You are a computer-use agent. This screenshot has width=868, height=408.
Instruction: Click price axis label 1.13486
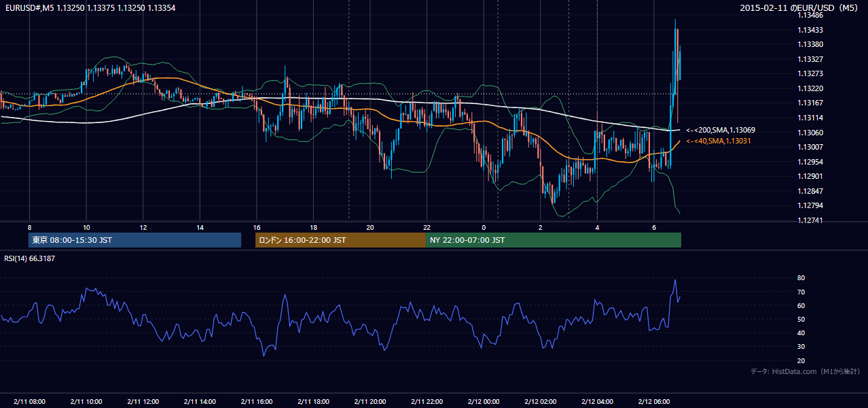tap(812, 16)
